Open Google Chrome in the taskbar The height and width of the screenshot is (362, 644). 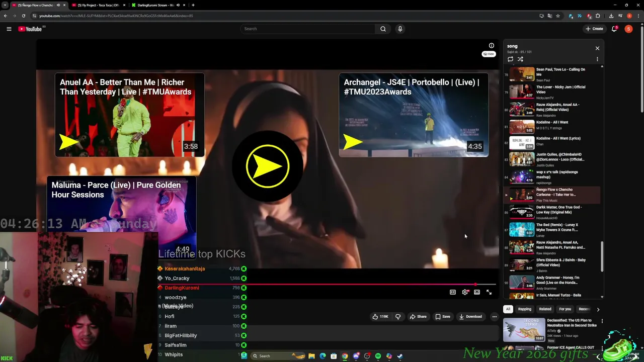point(345,356)
